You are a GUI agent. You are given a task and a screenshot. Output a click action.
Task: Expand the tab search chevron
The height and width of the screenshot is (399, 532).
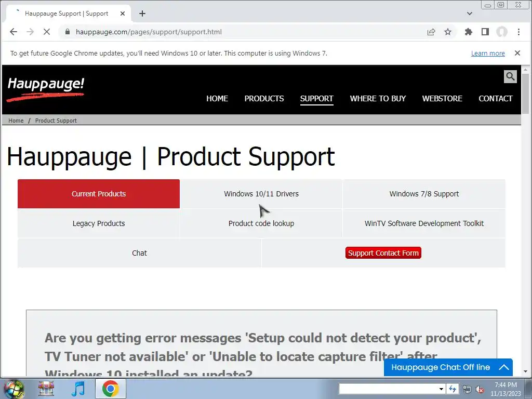point(470,14)
